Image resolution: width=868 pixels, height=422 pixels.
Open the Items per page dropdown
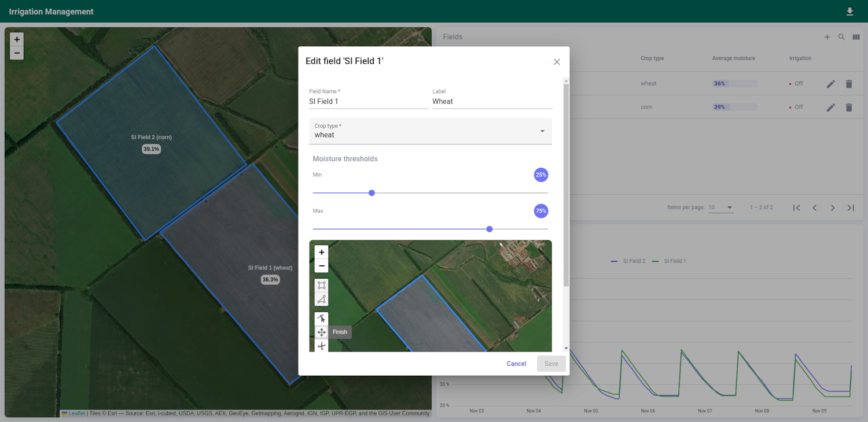pyautogui.click(x=720, y=208)
